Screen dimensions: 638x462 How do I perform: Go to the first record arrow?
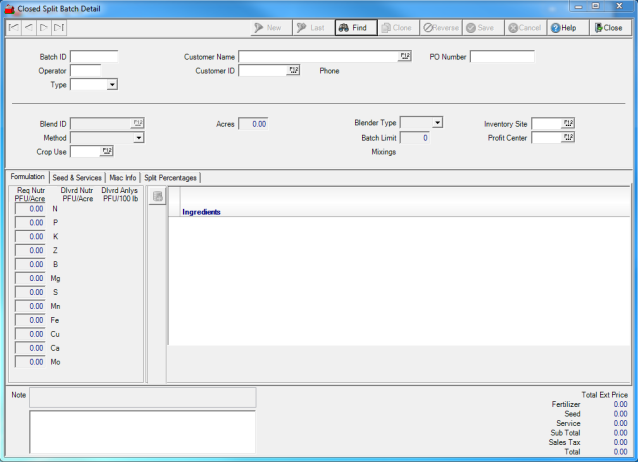(x=14, y=28)
